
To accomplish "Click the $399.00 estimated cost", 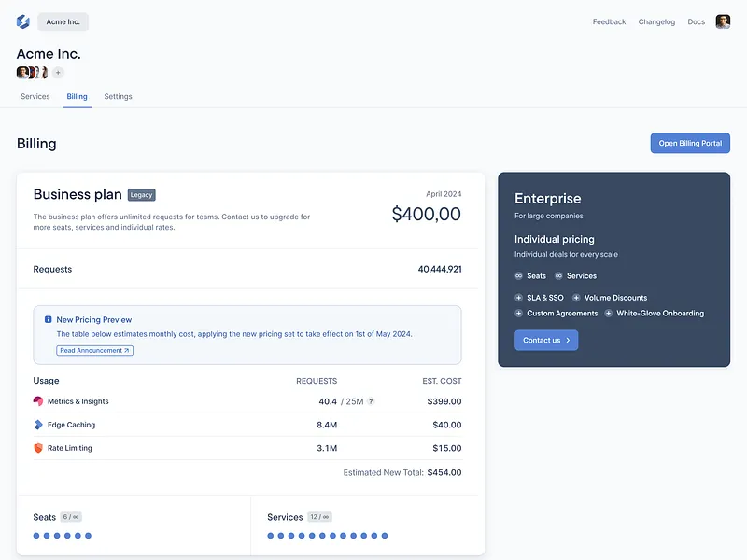I will pyautogui.click(x=444, y=401).
